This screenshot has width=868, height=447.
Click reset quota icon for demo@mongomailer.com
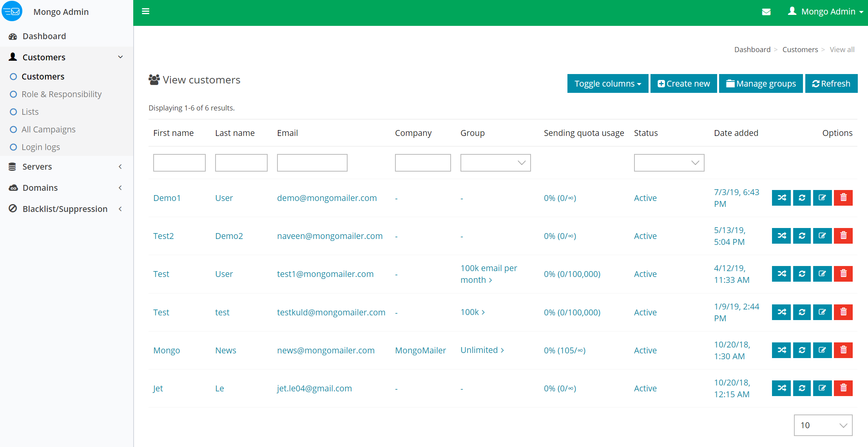click(802, 198)
